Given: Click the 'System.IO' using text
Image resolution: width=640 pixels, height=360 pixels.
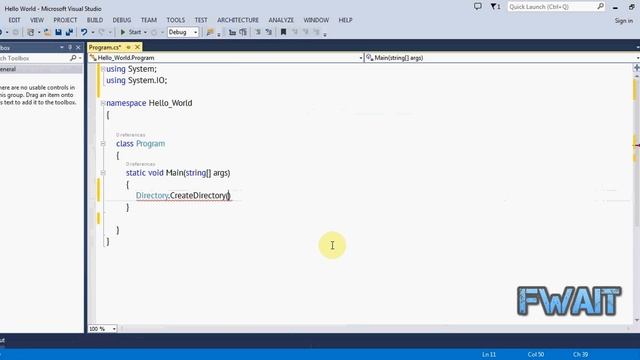Looking at the screenshot, I should click(x=147, y=80).
